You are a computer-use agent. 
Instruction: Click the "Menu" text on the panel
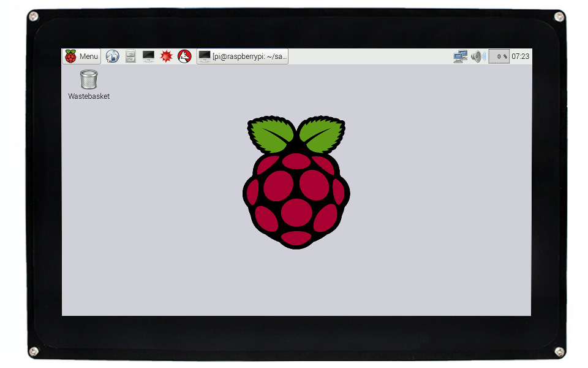(89, 56)
